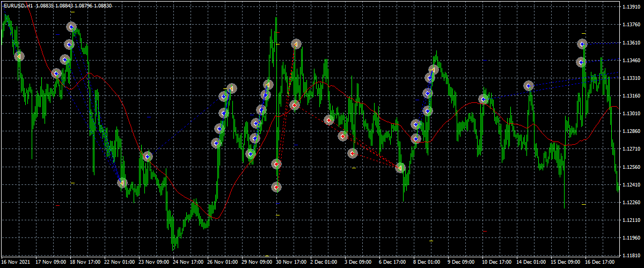Click the 1.13460 price axis value
The image size is (644, 268).
632,60
